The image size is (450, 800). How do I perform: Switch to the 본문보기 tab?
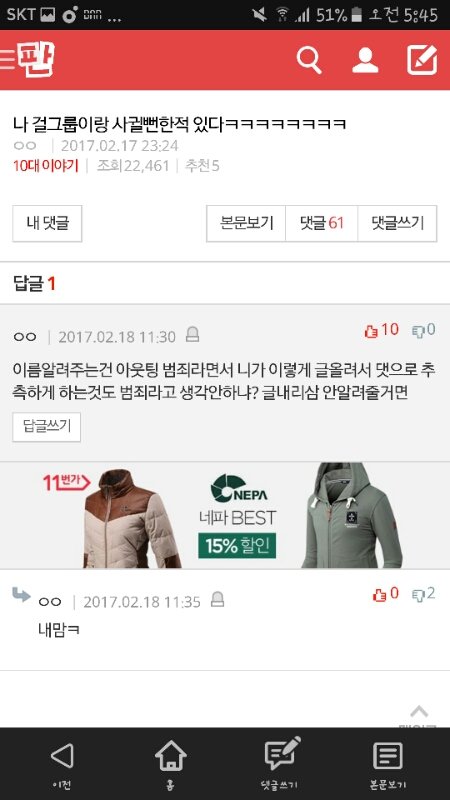[x=246, y=223]
